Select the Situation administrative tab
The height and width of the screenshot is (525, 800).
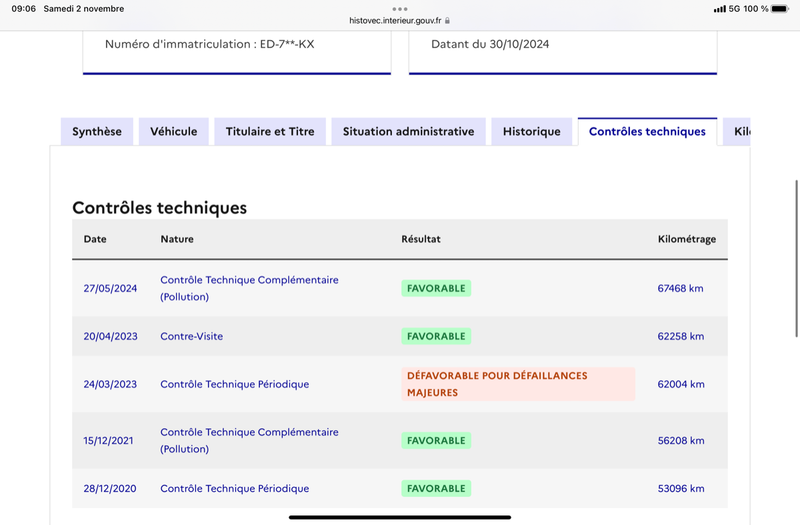click(x=408, y=132)
